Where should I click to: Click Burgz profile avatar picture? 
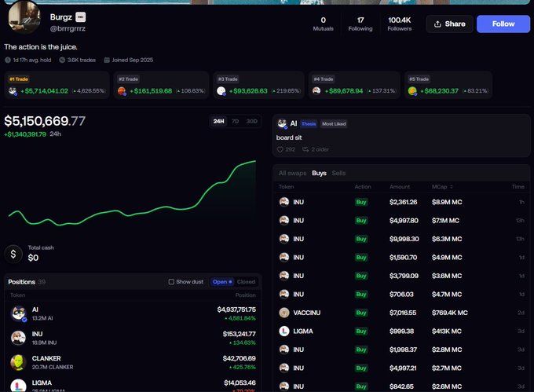[24, 17]
